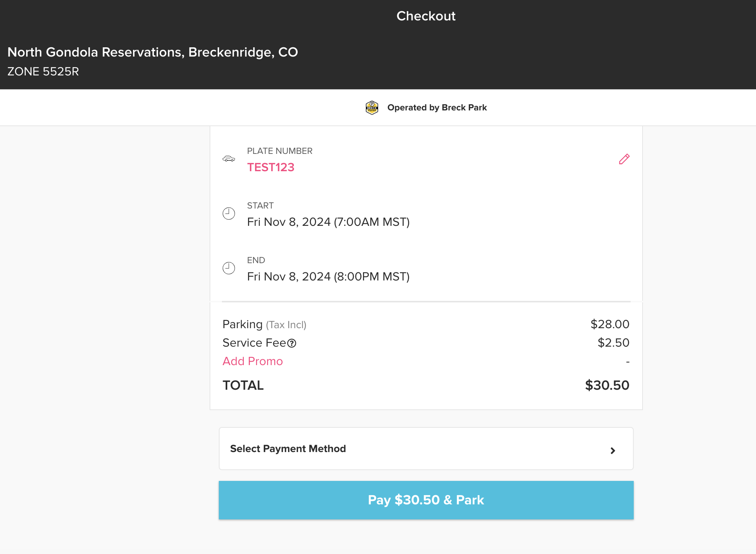Click the Checkout page title
Image resolution: width=756 pixels, height=554 pixels.
[426, 16]
